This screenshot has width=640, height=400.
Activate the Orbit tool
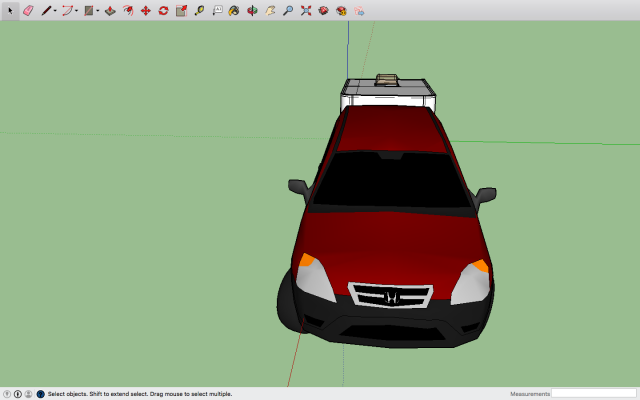(x=252, y=11)
